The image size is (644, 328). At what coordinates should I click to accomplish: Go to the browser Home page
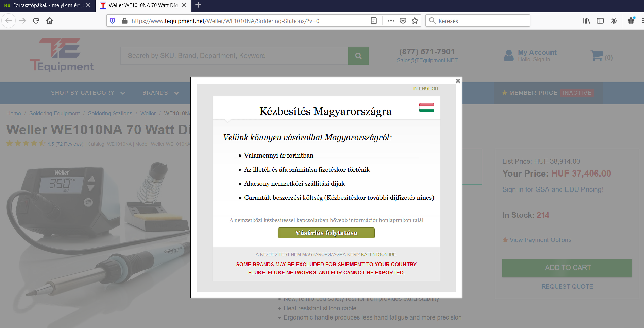[50, 21]
